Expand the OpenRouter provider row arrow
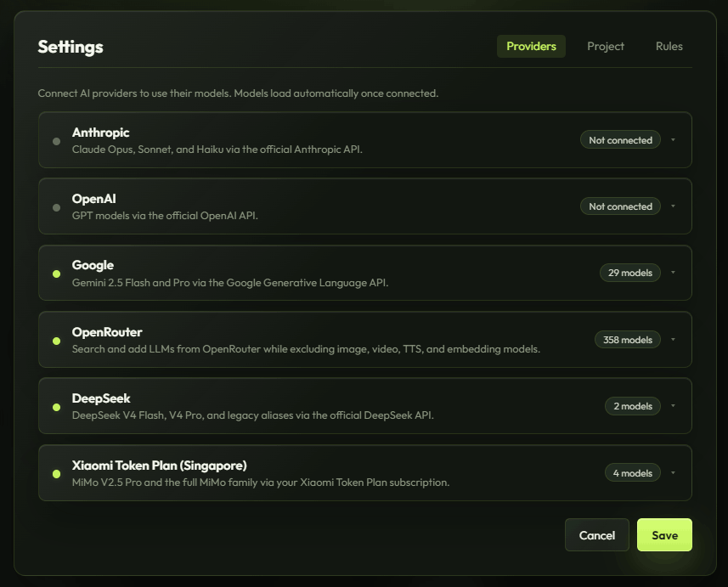The image size is (728, 587). tap(673, 340)
